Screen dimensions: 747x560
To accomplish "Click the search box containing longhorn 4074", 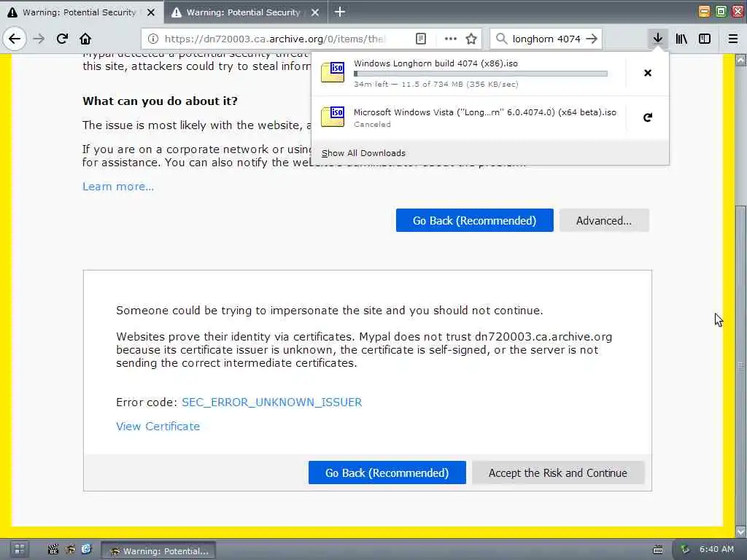I will [x=546, y=39].
